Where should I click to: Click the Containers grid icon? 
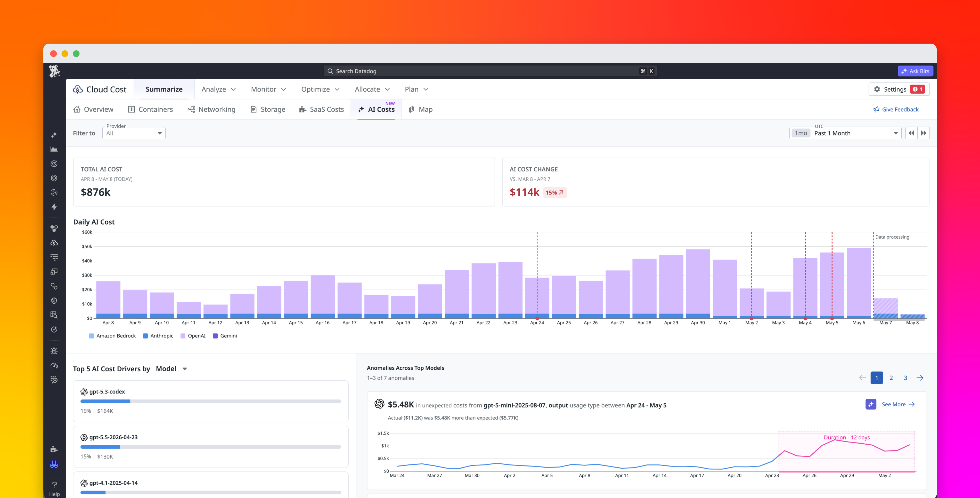131,109
